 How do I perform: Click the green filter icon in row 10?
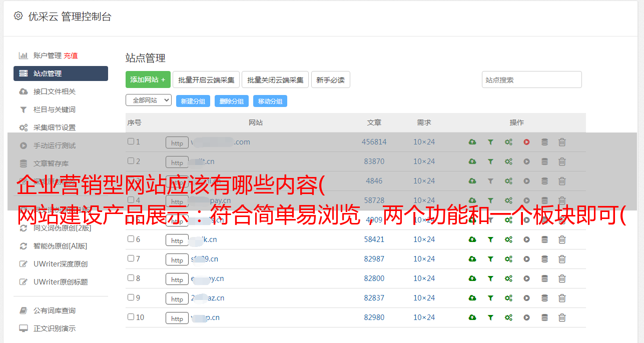[490, 317]
